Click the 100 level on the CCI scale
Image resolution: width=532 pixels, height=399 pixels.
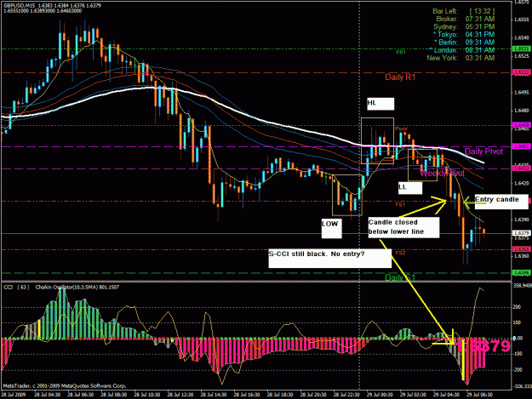coord(517,322)
